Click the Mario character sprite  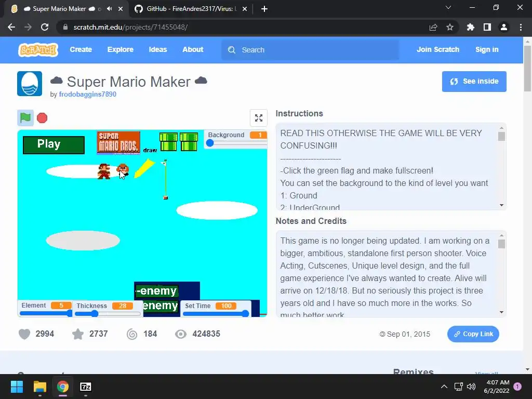104,171
